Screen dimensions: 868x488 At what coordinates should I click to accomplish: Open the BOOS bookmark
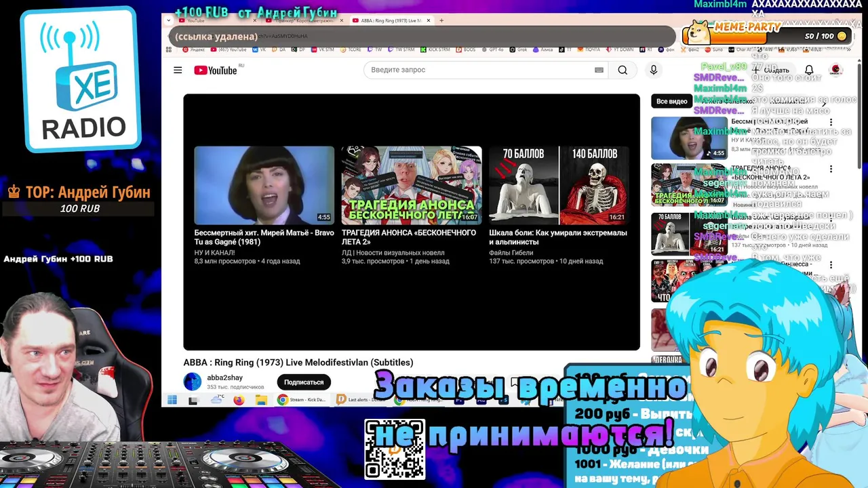[x=465, y=49]
